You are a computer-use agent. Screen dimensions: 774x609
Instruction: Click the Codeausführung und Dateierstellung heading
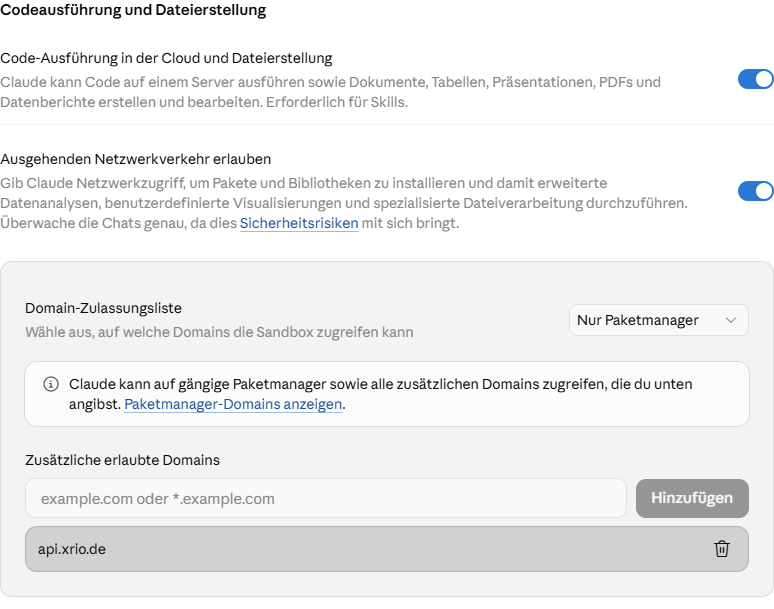point(133,10)
